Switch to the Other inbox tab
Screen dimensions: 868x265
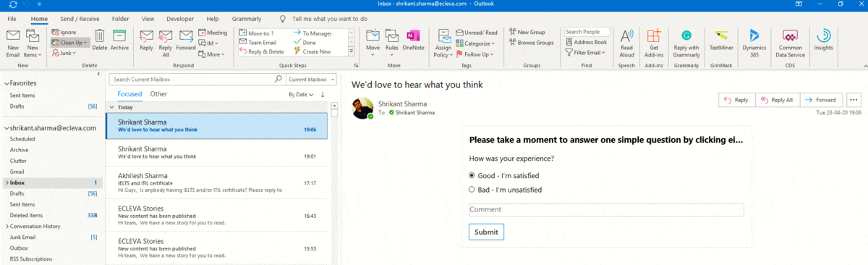(158, 94)
